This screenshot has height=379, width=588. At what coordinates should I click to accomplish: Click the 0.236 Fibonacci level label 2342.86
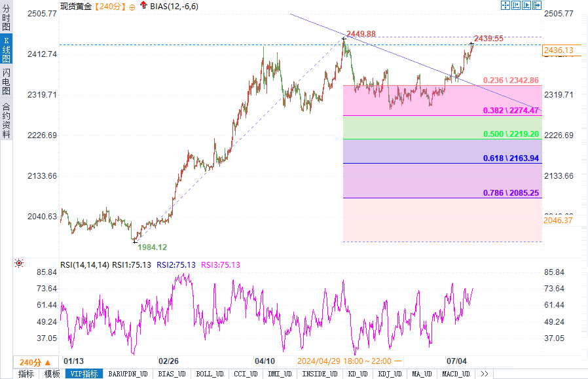[x=511, y=81]
